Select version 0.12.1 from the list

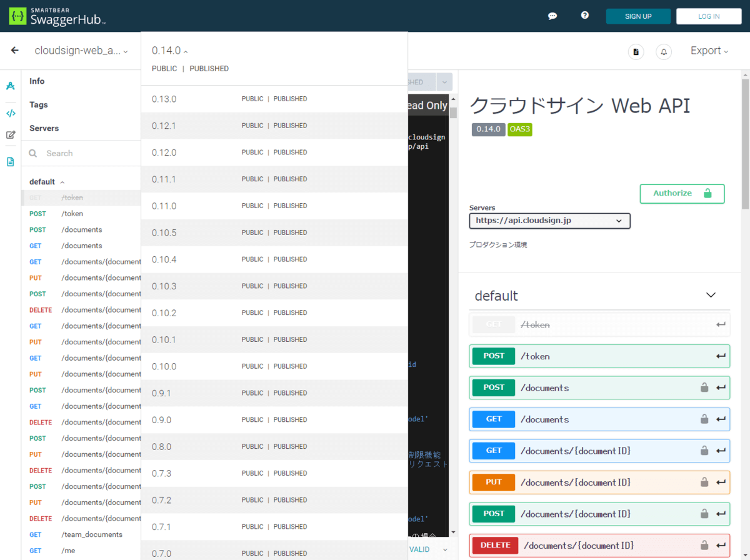click(x=274, y=126)
